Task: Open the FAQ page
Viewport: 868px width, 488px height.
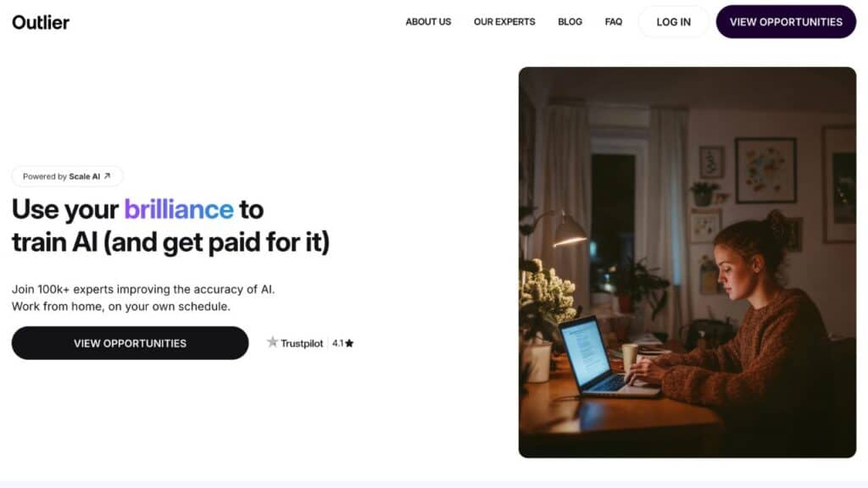Action: click(x=614, y=21)
